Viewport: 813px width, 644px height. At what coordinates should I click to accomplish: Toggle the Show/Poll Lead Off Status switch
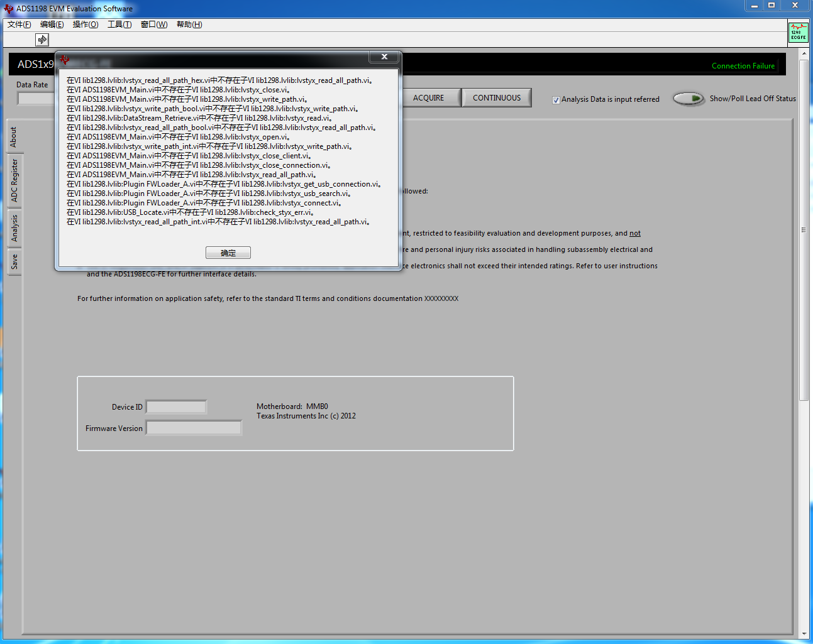pos(689,99)
